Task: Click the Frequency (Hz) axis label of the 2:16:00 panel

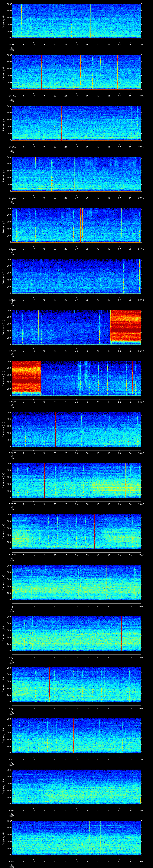Action: (3, 21)
